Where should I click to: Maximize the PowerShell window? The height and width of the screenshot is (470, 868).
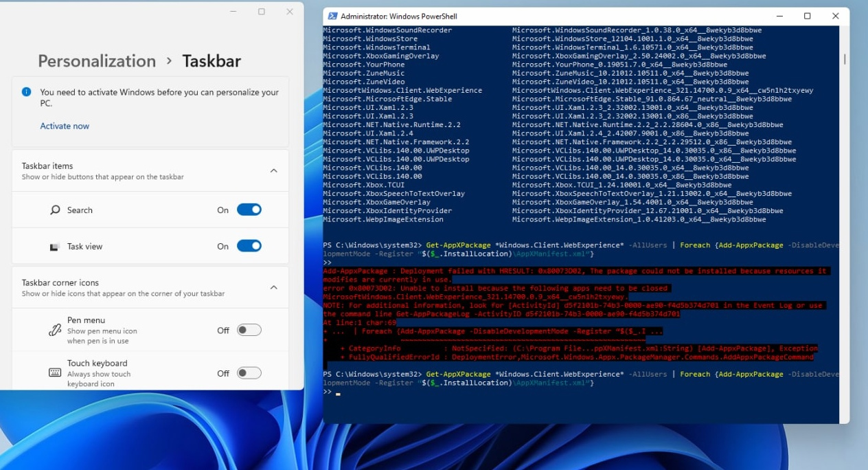[x=808, y=16]
